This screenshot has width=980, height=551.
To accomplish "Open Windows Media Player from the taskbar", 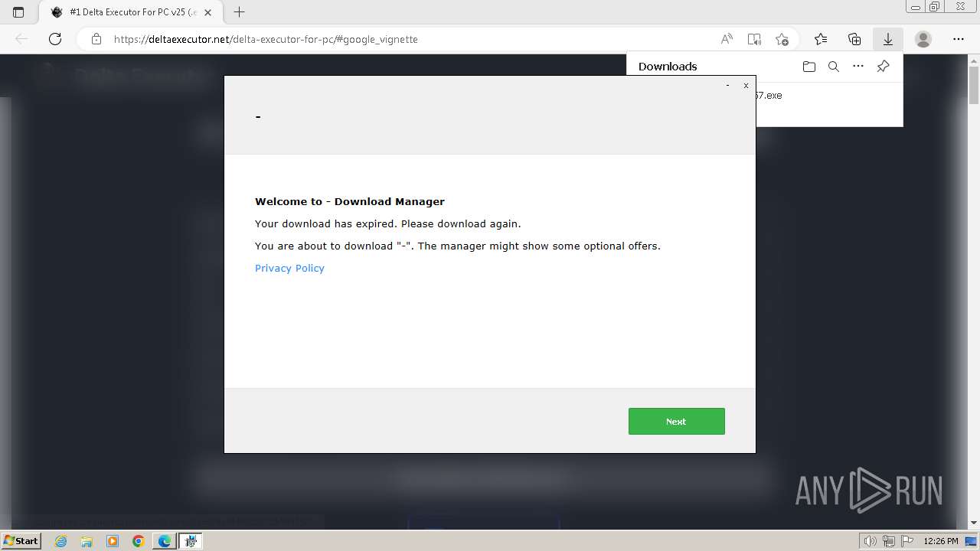I will click(113, 541).
